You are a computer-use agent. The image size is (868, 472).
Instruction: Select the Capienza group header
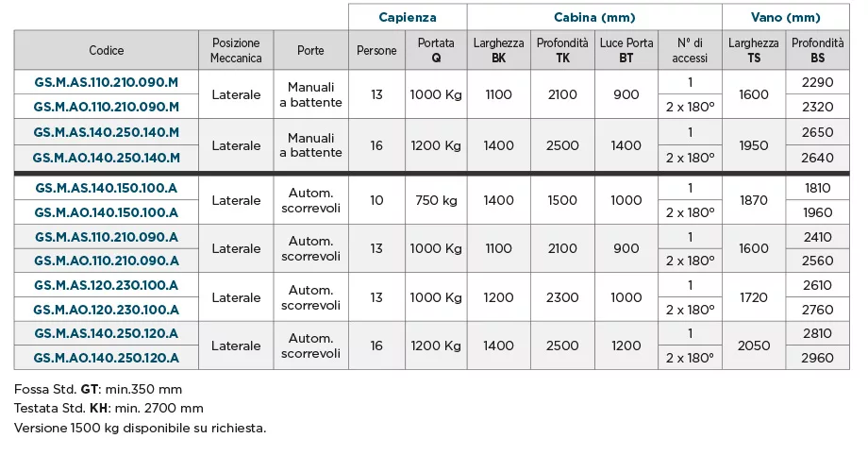tap(407, 17)
